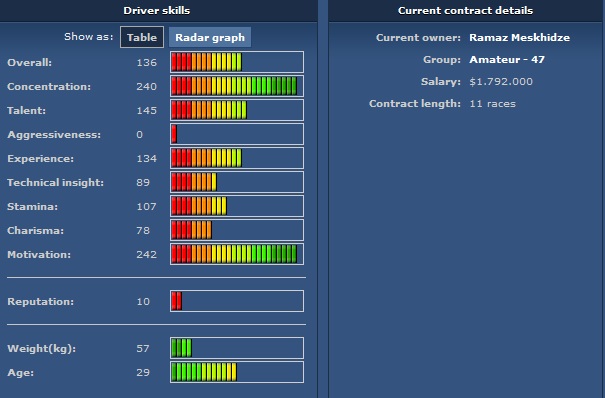
Task: Click the Talent skill bar
Action: tap(237, 110)
